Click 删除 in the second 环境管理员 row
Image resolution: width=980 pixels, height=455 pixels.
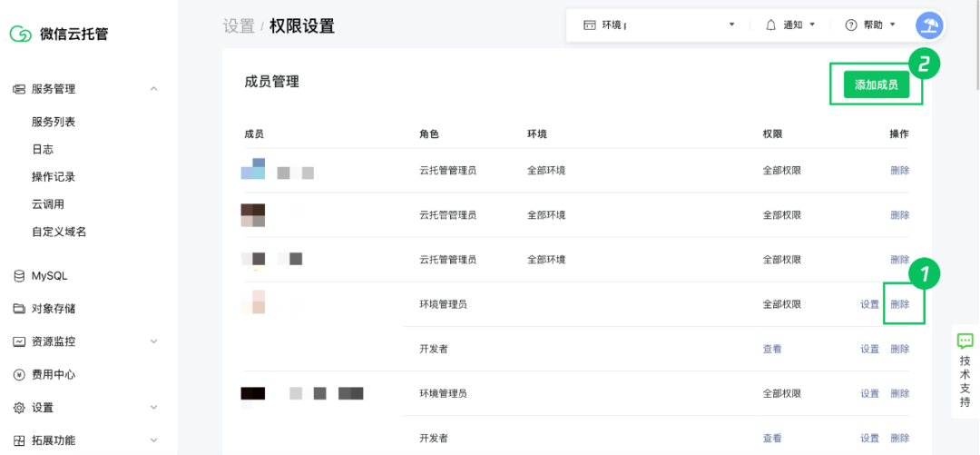(900, 393)
